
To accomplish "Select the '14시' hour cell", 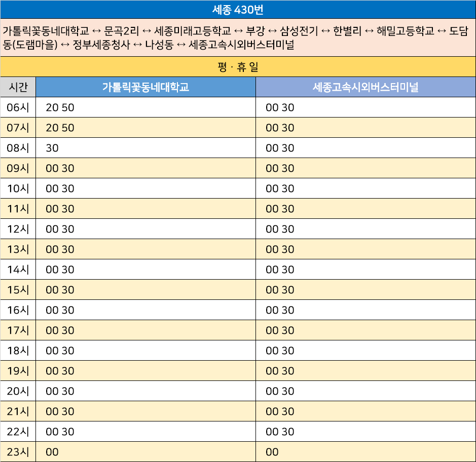I will (x=18, y=269).
